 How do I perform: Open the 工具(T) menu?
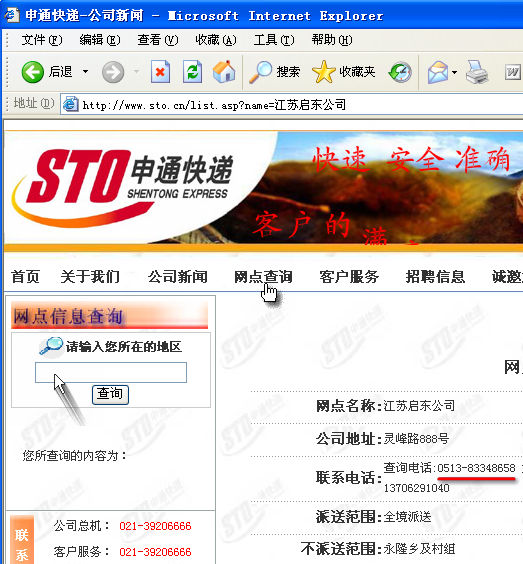pyautogui.click(x=274, y=40)
